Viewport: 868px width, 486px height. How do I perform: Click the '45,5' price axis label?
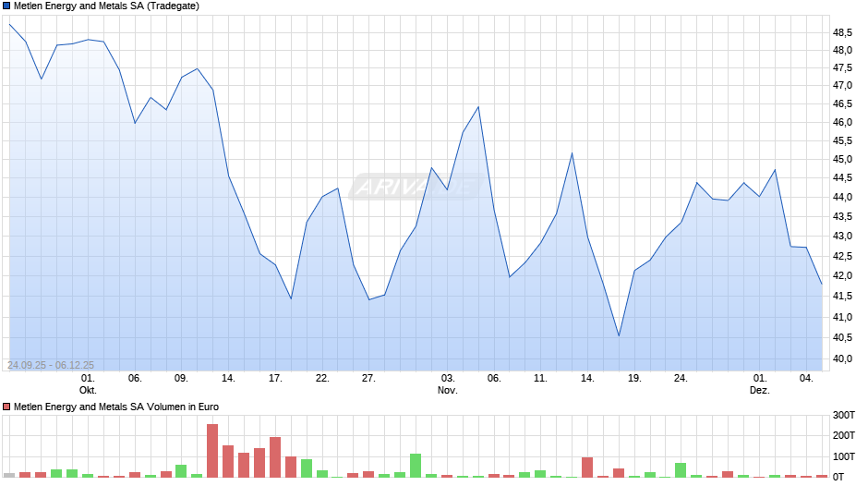point(842,141)
